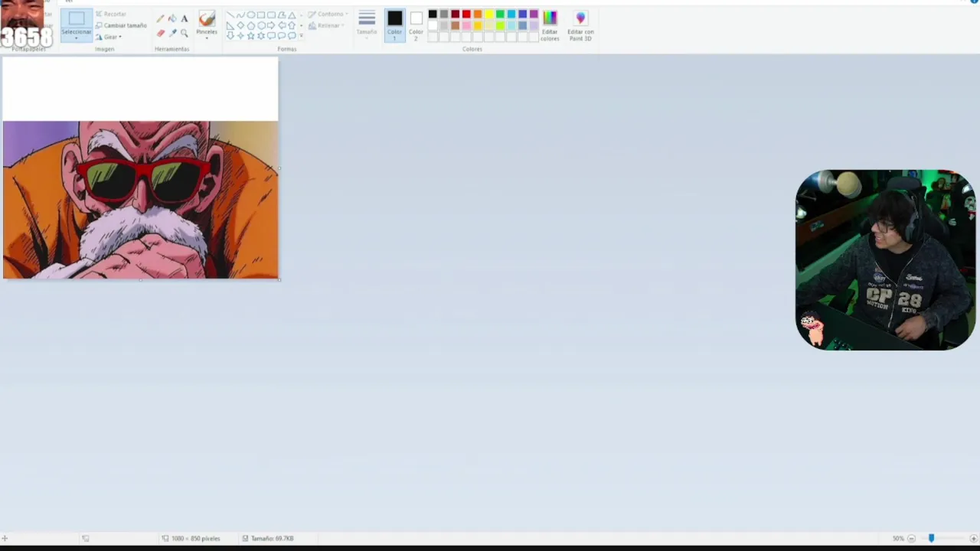Pick the red palette swatch
Image resolution: width=980 pixels, height=551 pixels.
466,14
